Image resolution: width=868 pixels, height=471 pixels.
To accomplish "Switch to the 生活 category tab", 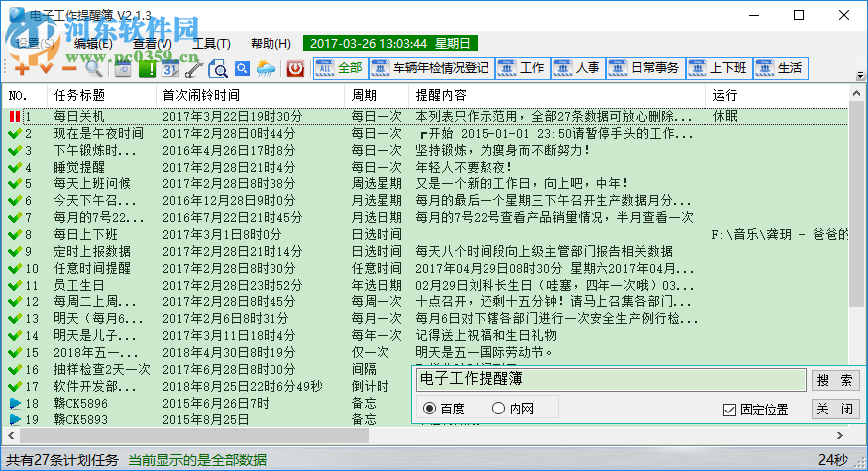I will pyautogui.click(x=781, y=68).
